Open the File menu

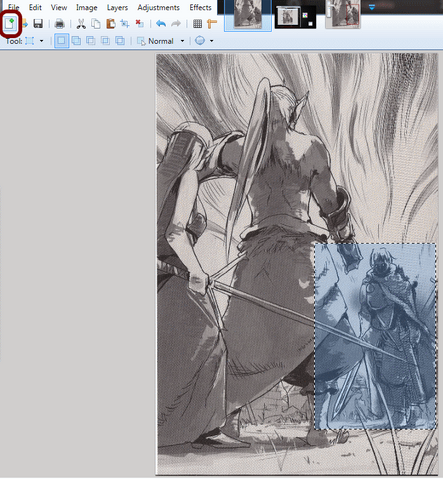coord(13,7)
